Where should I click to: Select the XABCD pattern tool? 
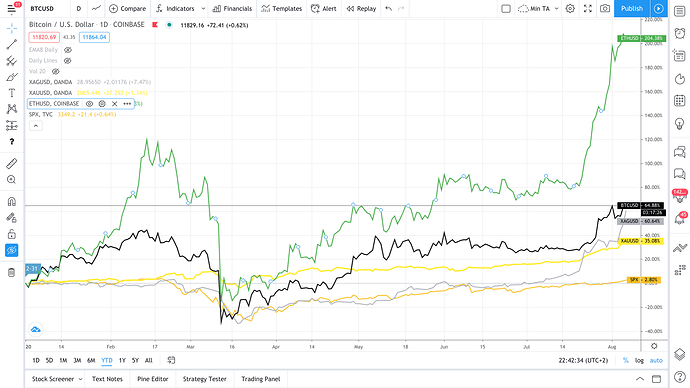12,109
